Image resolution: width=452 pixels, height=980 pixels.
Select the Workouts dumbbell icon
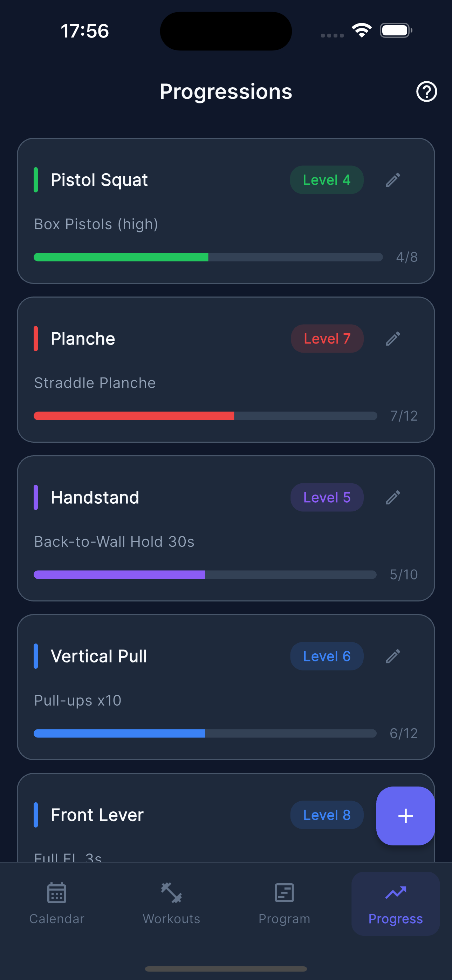coord(171,893)
